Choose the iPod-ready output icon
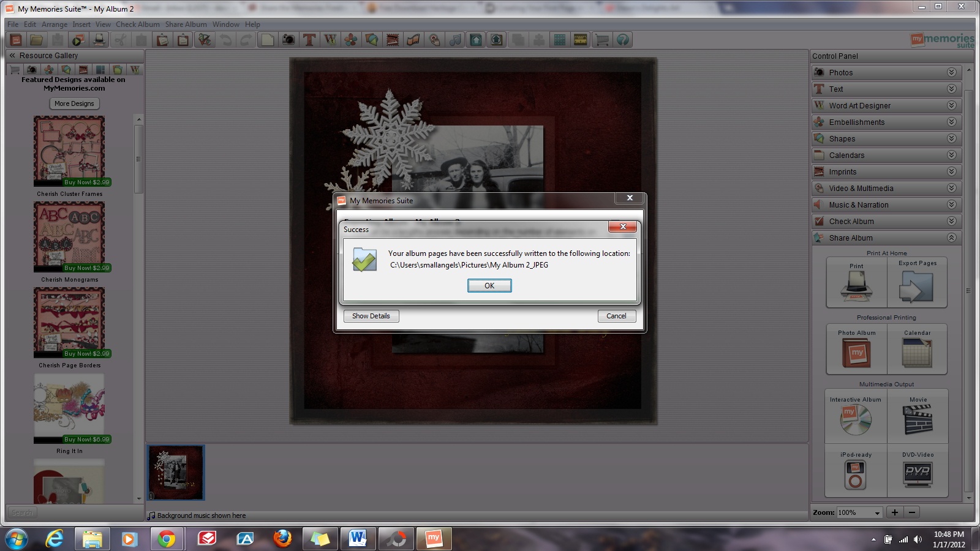980x551 pixels. (856, 474)
